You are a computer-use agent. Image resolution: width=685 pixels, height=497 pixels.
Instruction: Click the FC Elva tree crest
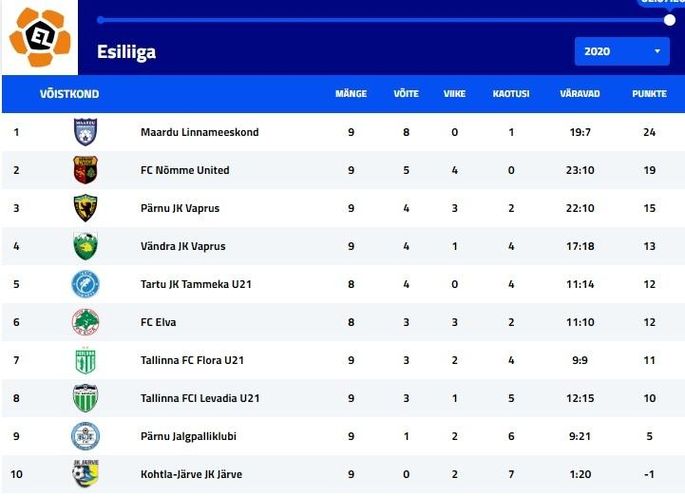85,322
